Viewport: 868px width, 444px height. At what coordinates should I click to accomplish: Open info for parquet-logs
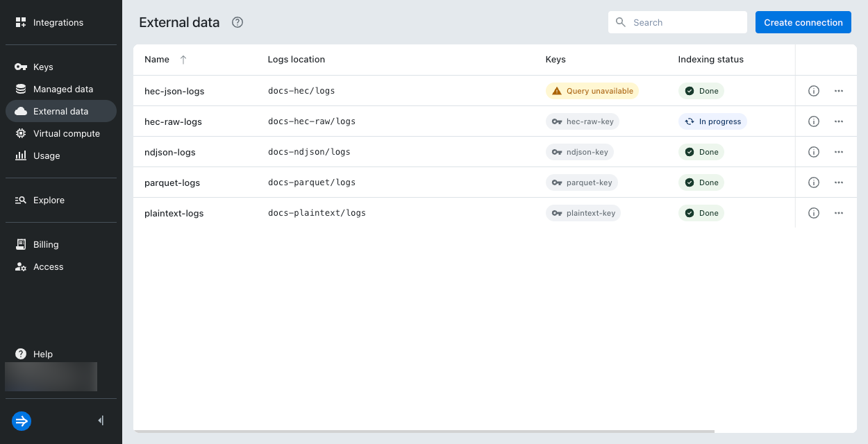tap(814, 182)
